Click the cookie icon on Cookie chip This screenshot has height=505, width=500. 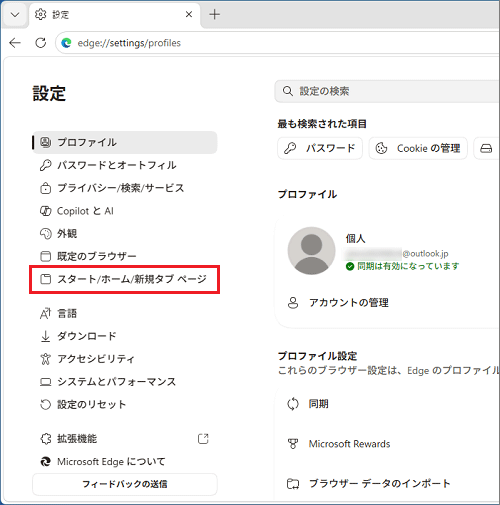(x=381, y=148)
